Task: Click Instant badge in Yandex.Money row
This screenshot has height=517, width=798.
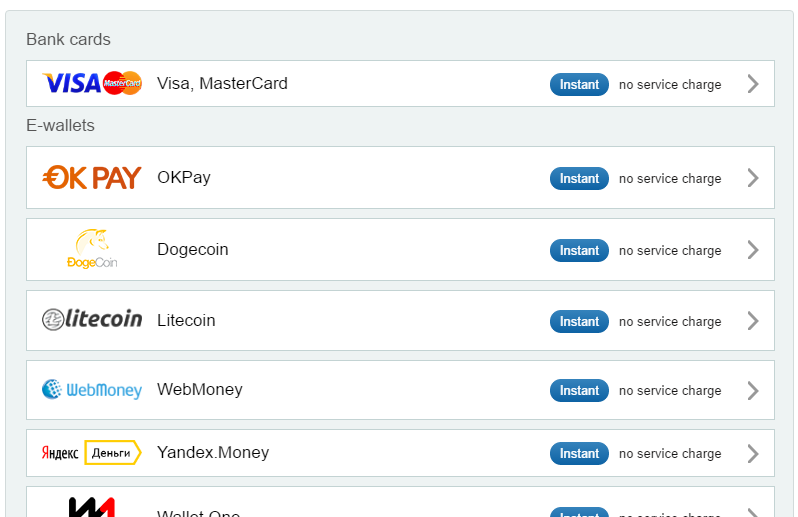Action: [579, 453]
